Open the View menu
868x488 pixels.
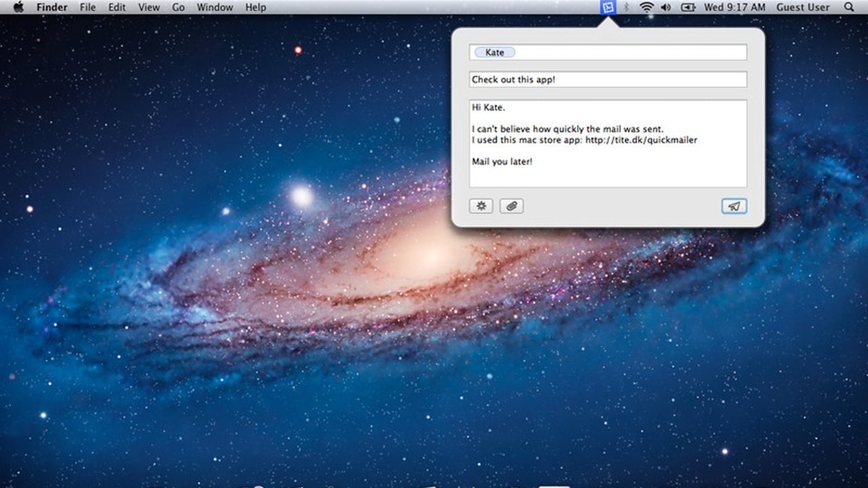149,7
